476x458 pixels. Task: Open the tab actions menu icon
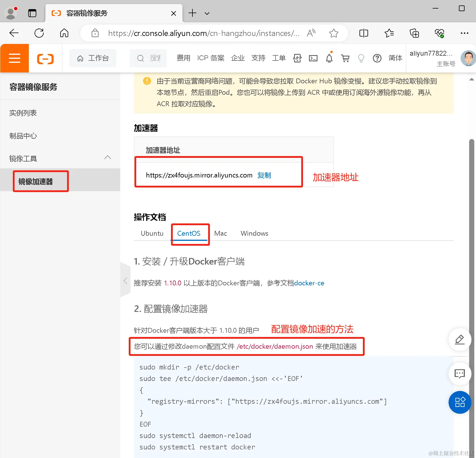tap(32, 13)
